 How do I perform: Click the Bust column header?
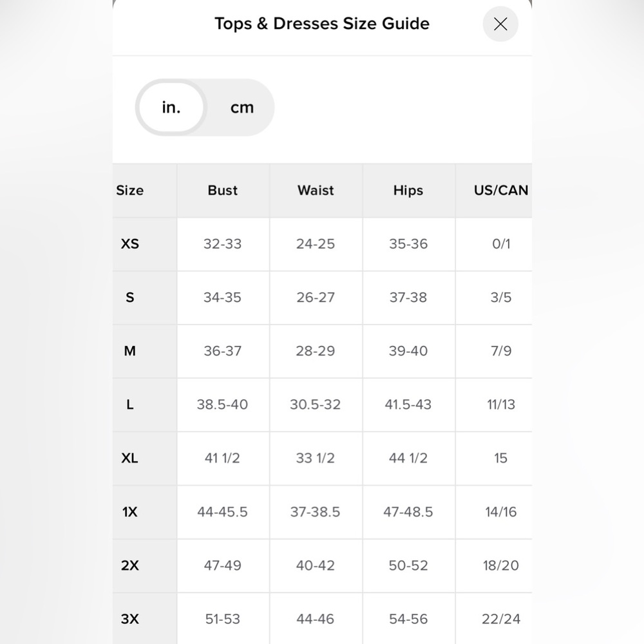point(223,191)
